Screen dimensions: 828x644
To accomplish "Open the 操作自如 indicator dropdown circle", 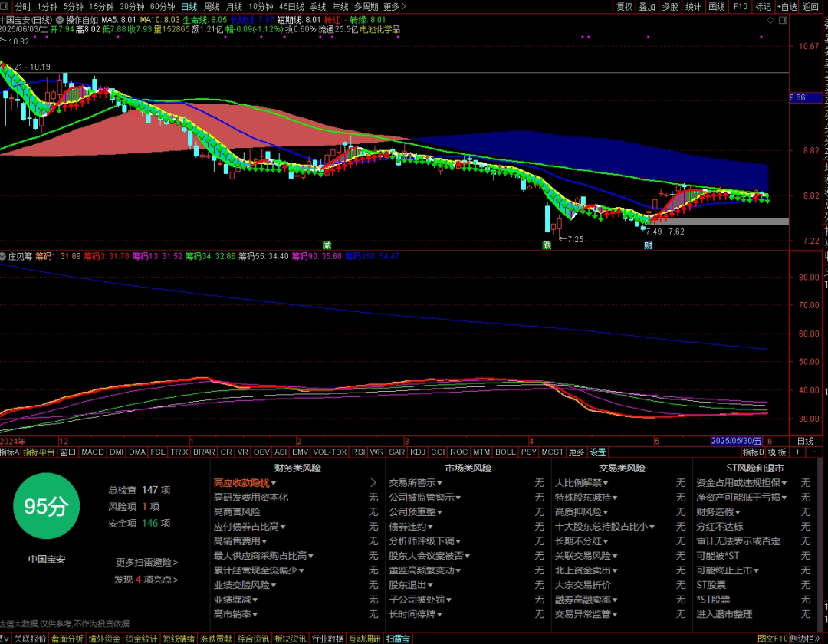I will [60, 20].
